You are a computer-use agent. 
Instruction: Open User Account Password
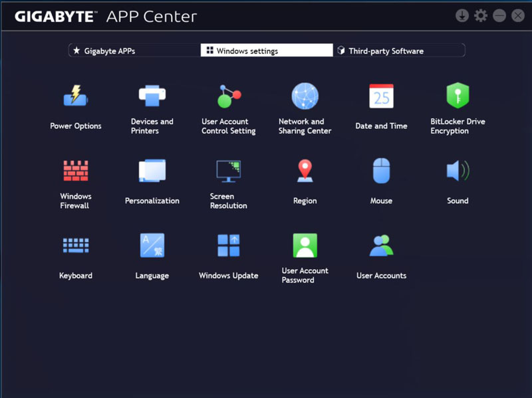point(305,246)
